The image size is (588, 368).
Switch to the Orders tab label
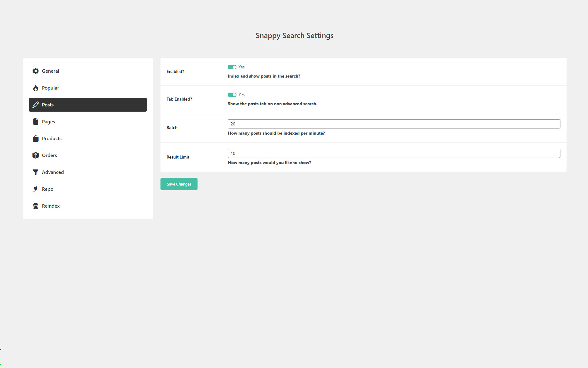point(49,155)
